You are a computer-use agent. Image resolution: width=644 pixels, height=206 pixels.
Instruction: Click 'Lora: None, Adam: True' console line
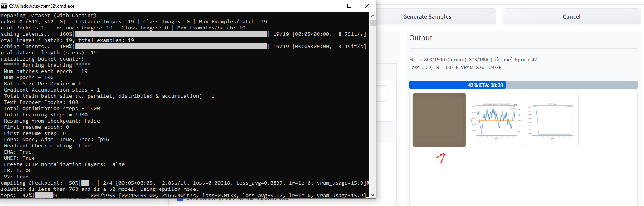tap(57, 140)
